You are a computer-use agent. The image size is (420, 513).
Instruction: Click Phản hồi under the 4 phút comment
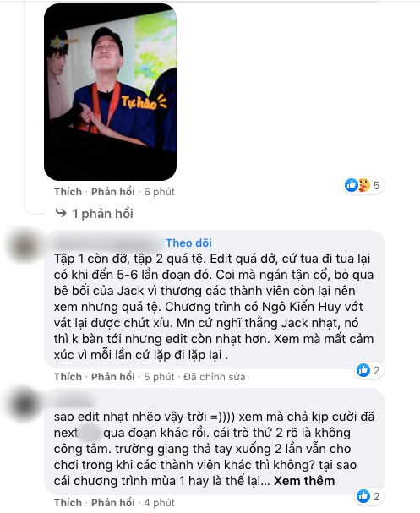coord(113,503)
